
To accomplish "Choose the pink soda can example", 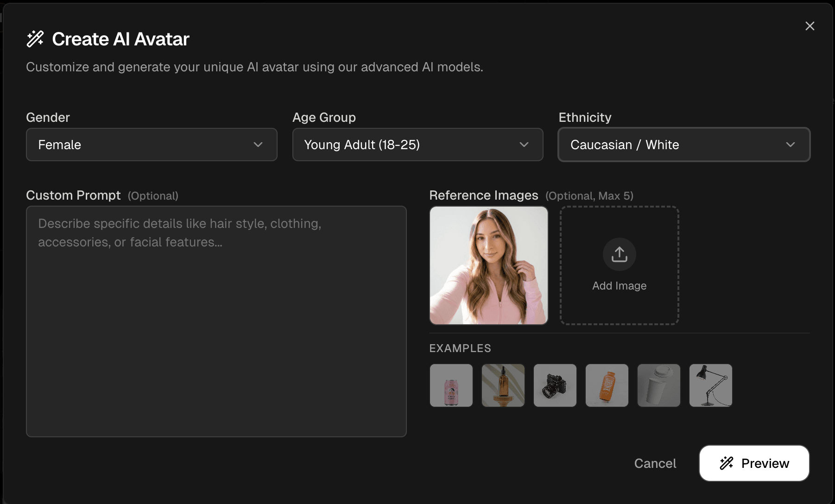I will coord(451,385).
